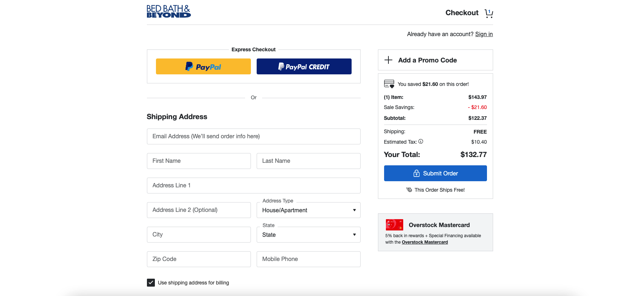Open the Overstock Mastercard link
This screenshot has width=644, height=296.
pos(425,242)
